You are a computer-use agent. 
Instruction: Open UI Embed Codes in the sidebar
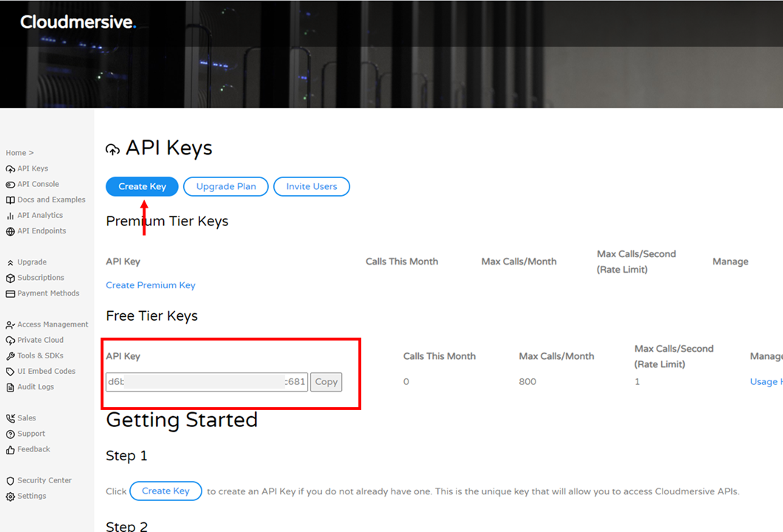pyautogui.click(x=47, y=371)
